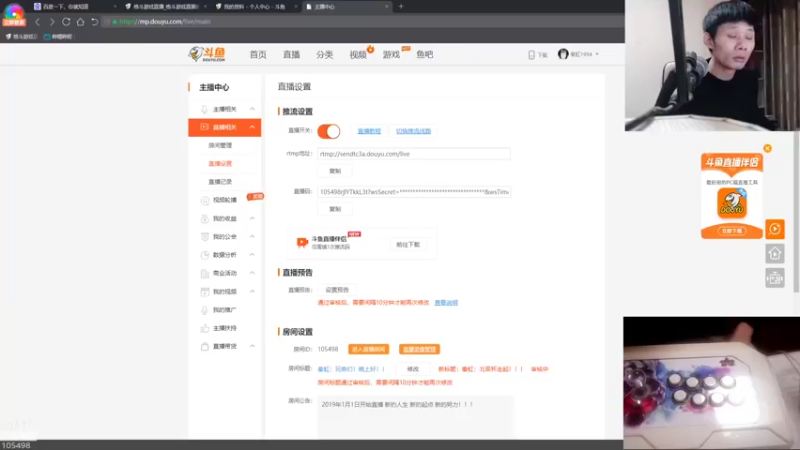Image resolution: width=800 pixels, height=450 pixels.
Task: Click the 斗鱼直播伴侣 camera icon
Action: pos(302,242)
